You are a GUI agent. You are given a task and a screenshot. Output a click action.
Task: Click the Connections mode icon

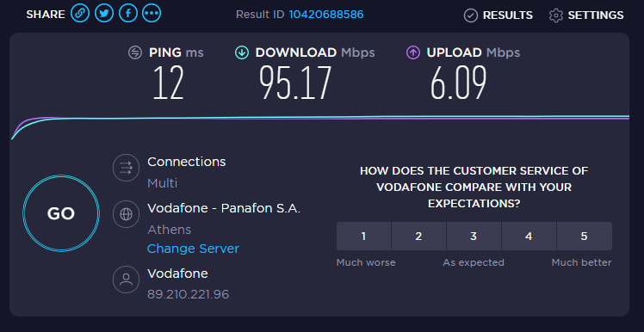coord(126,168)
